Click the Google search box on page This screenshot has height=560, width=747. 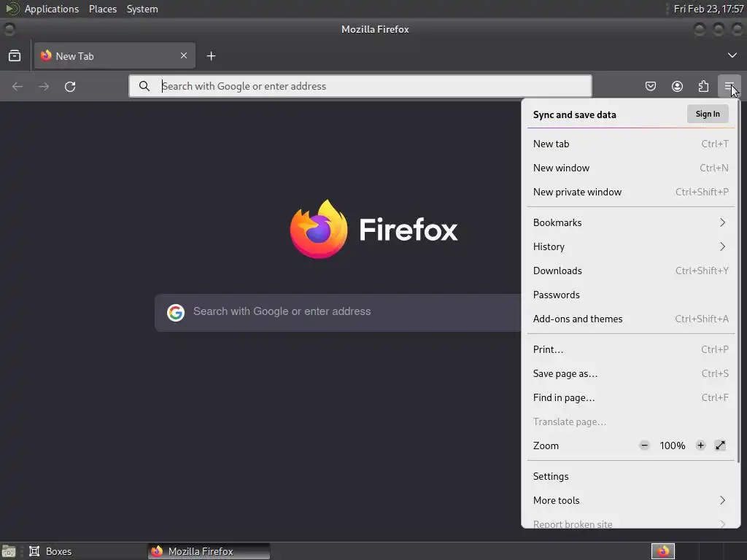click(x=338, y=312)
